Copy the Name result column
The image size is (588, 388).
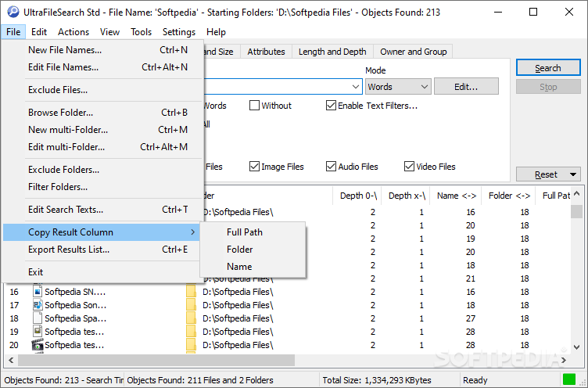coord(253,267)
